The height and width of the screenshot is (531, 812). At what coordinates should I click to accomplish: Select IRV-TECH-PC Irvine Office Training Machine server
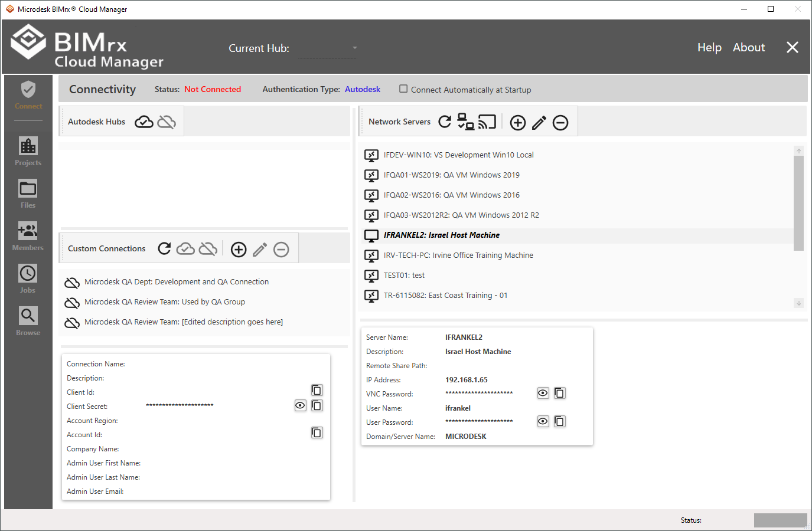click(x=458, y=255)
